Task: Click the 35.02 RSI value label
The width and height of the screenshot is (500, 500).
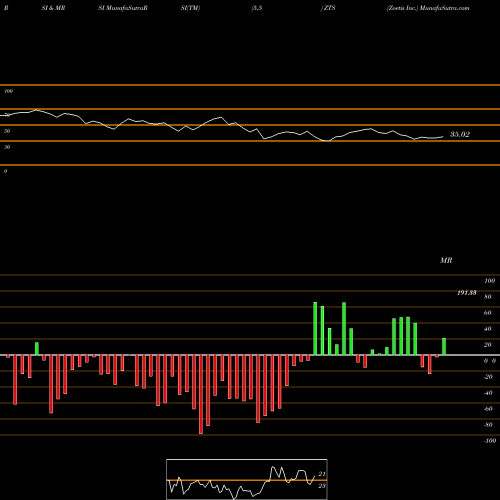Action: tap(460, 134)
